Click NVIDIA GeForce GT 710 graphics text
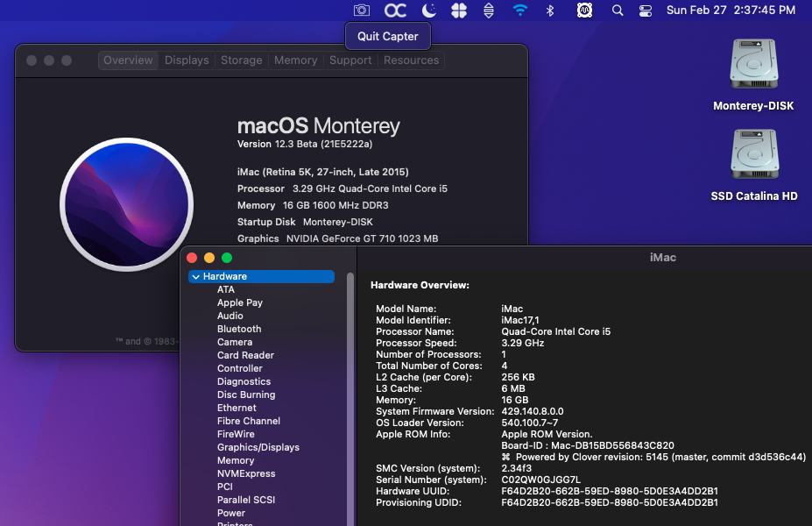The width and height of the screenshot is (812, 526). pyautogui.click(x=362, y=238)
